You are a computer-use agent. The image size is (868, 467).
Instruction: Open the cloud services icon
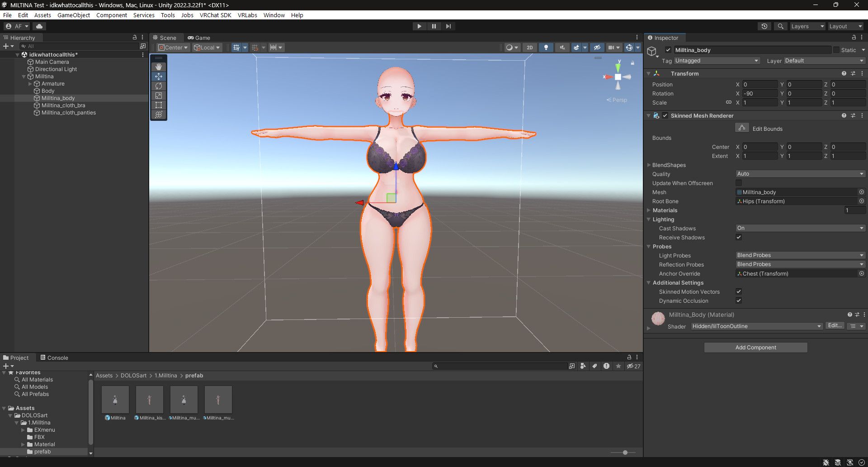tap(39, 26)
